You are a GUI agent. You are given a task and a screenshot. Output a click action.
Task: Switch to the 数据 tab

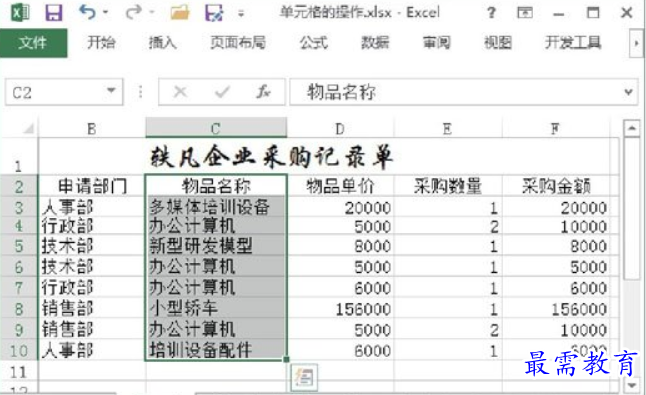point(375,42)
